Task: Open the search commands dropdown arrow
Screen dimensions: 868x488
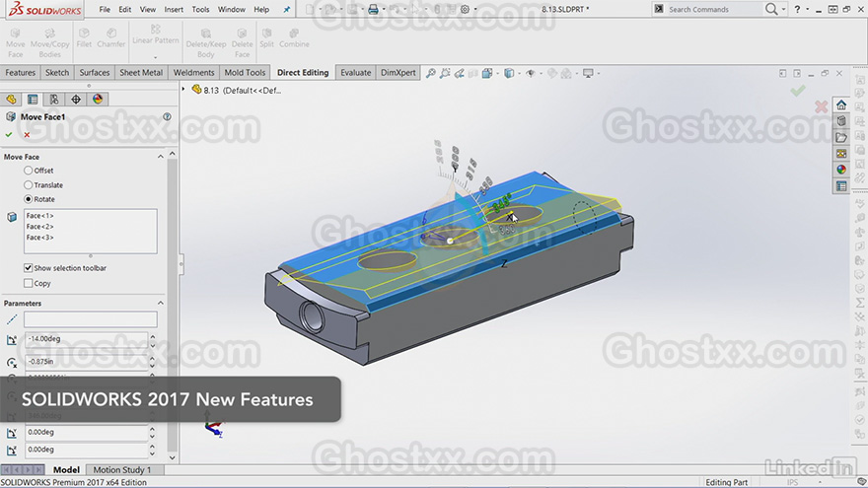Action: 784,10
